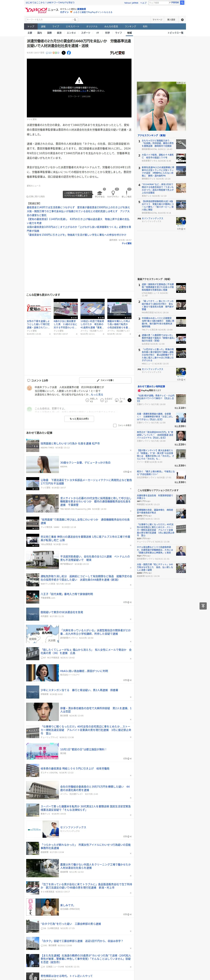Share the article on X
Image resolution: width=210 pixels, height=980 pixels.
pyautogui.click(x=64, y=53)
